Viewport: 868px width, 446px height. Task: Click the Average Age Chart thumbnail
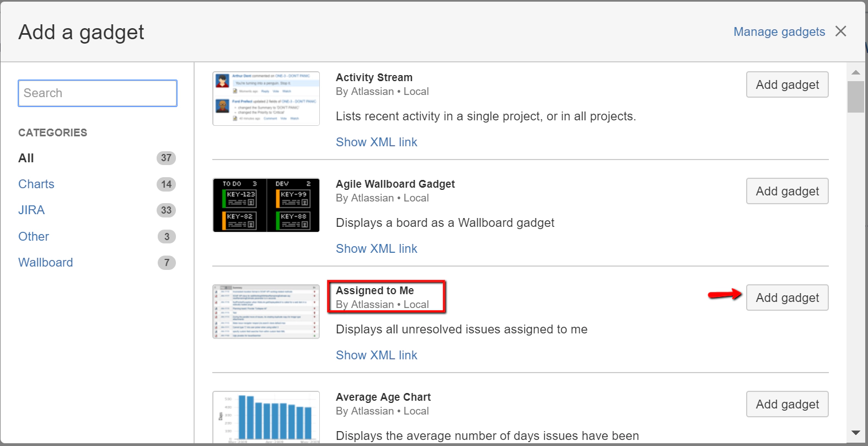(x=266, y=417)
